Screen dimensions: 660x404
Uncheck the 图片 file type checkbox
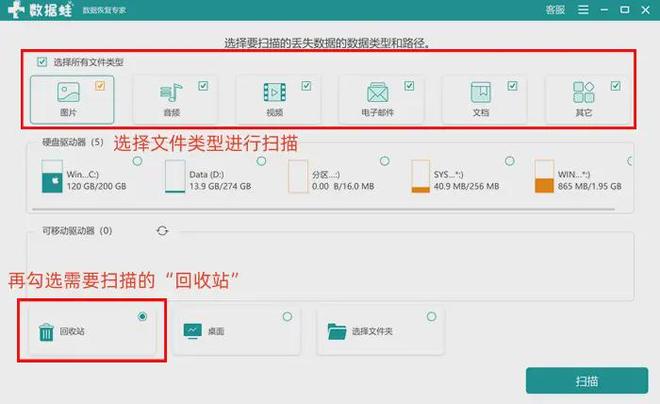pyautogui.click(x=100, y=86)
